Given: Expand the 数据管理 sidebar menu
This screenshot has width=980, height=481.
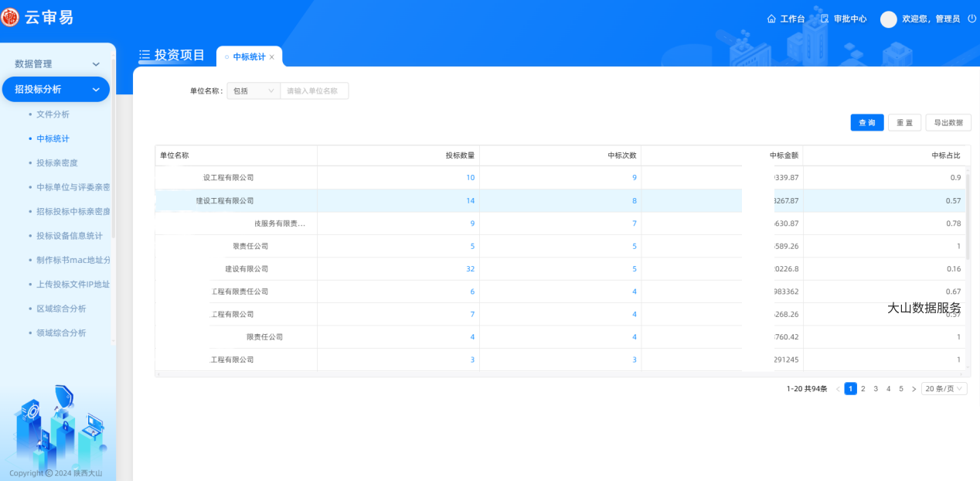Looking at the screenshot, I should (57, 64).
